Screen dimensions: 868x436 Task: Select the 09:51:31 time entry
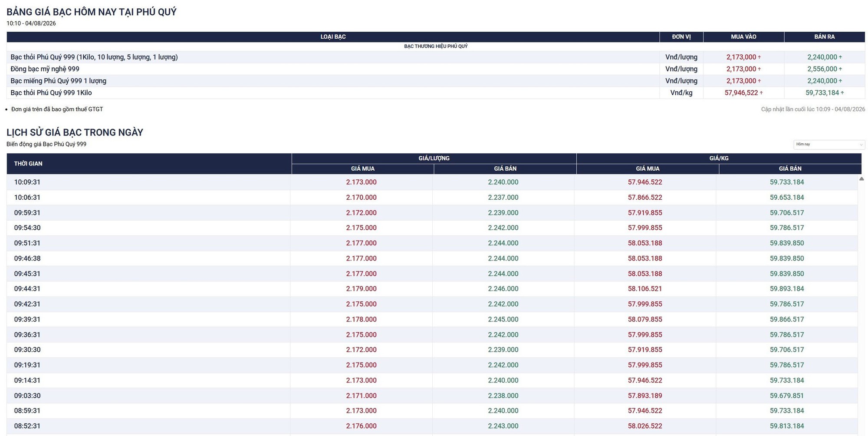point(27,243)
